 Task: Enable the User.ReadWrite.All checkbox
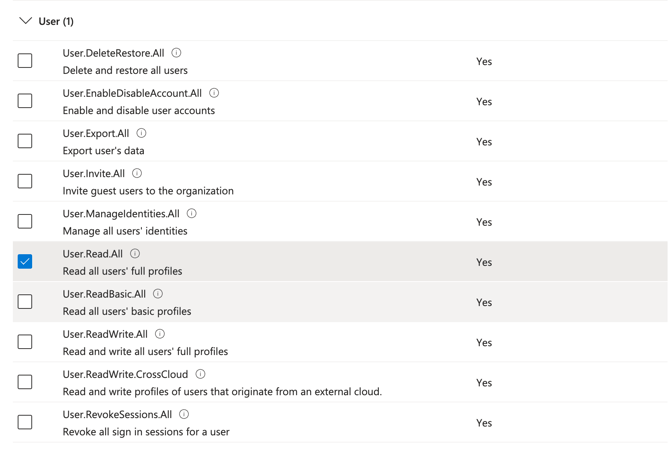point(25,342)
